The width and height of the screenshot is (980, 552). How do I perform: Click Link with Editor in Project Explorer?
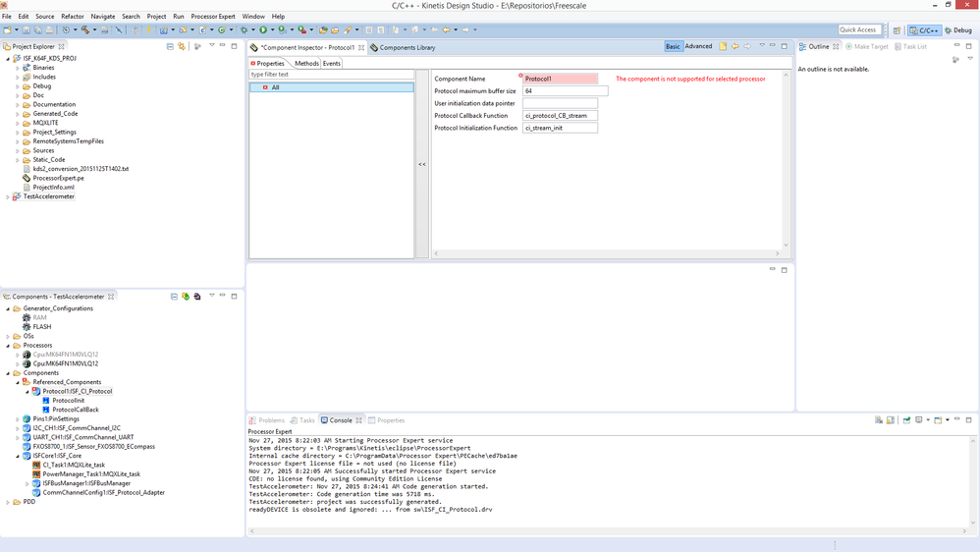[182, 46]
